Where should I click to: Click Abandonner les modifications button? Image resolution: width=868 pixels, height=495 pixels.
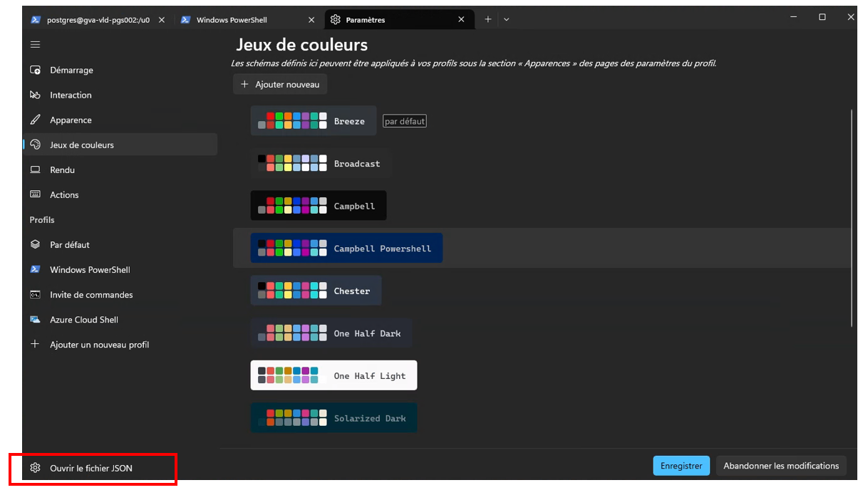pos(781,466)
